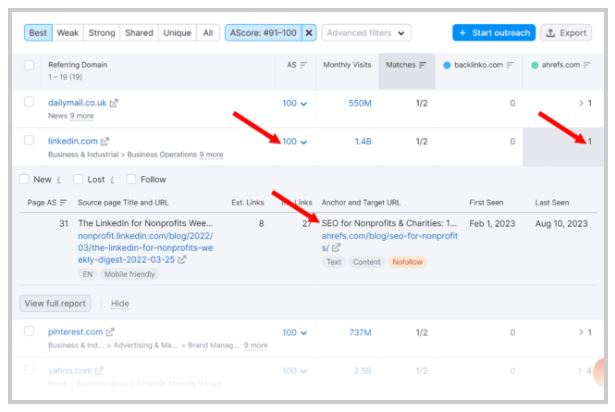Check the dailymail.co.uk row checkbox
The width and height of the screenshot is (615, 412).
click(x=29, y=102)
